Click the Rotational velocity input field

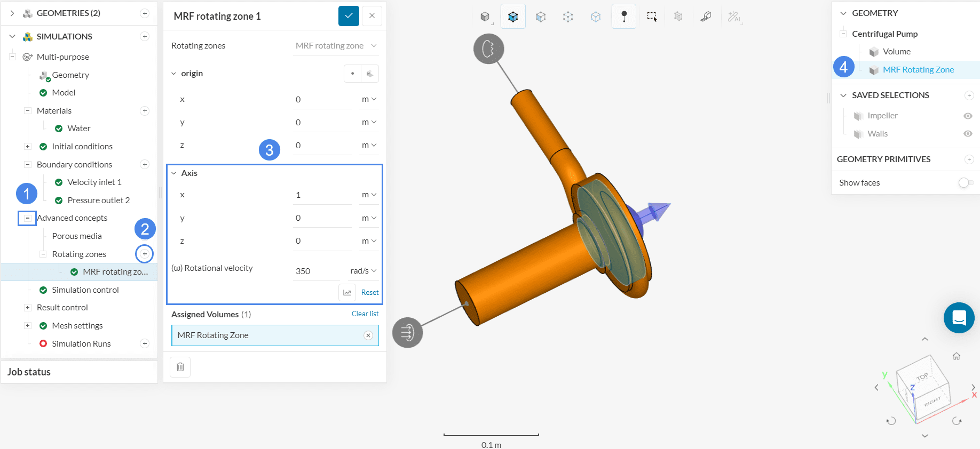(317, 271)
